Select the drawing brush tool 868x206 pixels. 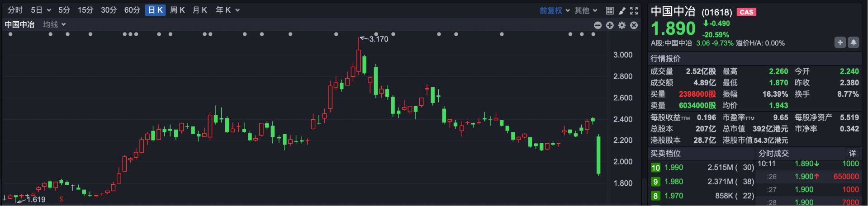(622, 10)
